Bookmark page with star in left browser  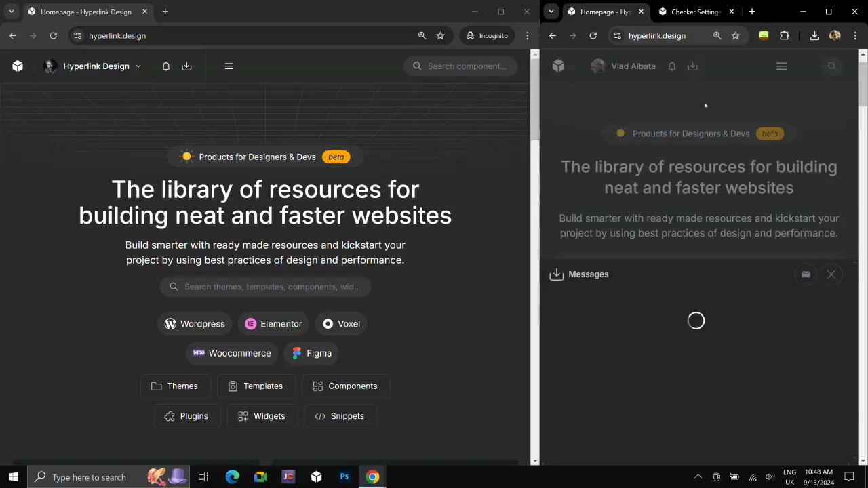440,36
